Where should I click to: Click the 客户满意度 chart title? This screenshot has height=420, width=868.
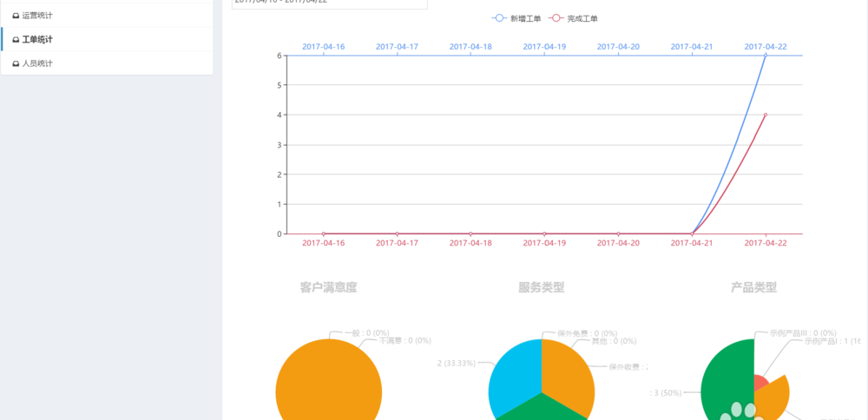click(329, 287)
